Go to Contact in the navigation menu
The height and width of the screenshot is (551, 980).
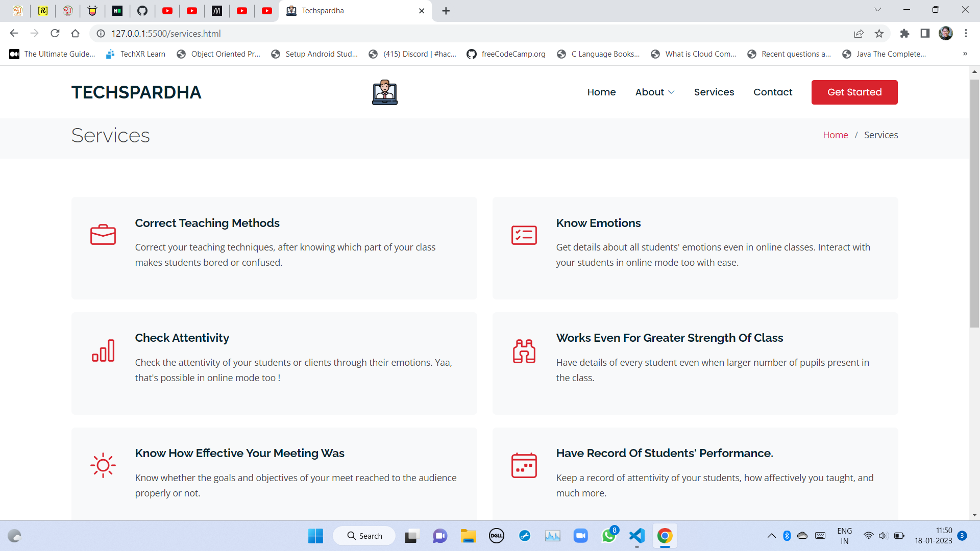coord(773,92)
